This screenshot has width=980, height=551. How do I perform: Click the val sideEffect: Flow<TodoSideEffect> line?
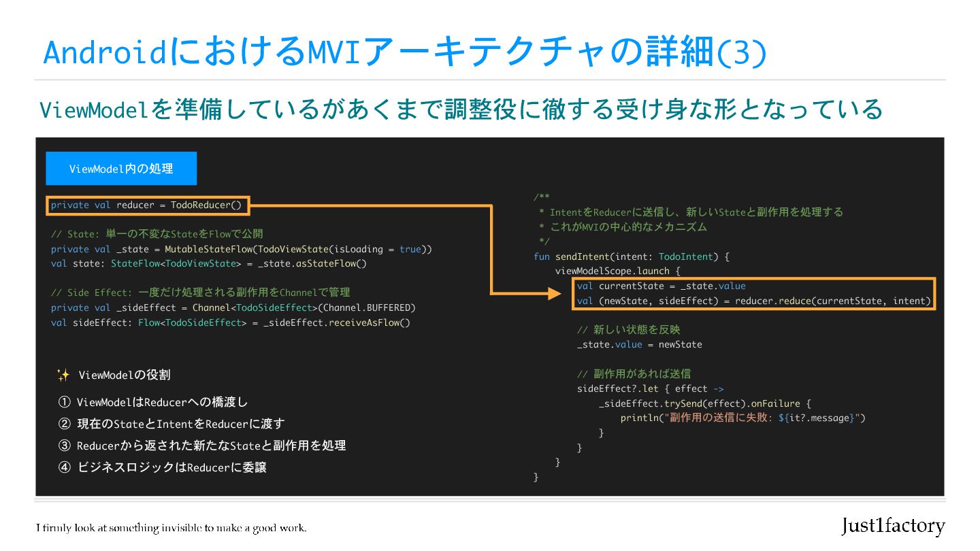tap(231, 322)
